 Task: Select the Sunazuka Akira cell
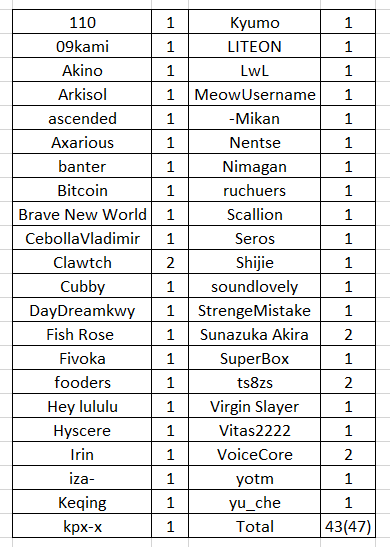(254, 334)
